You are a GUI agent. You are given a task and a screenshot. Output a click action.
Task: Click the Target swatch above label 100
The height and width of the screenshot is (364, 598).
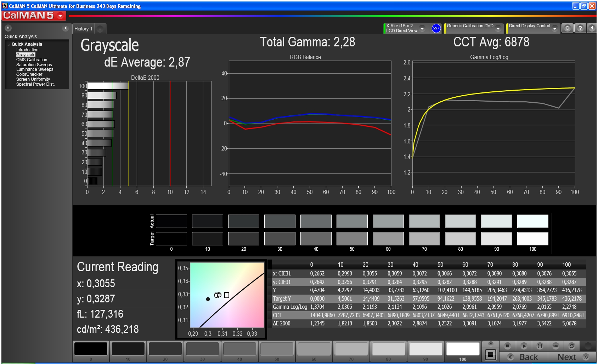(533, 239)
